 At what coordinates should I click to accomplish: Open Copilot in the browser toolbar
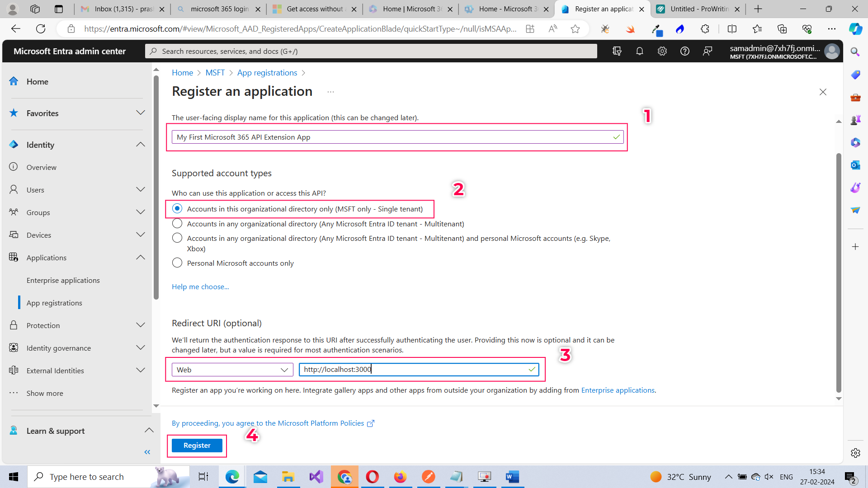[855, 28]
